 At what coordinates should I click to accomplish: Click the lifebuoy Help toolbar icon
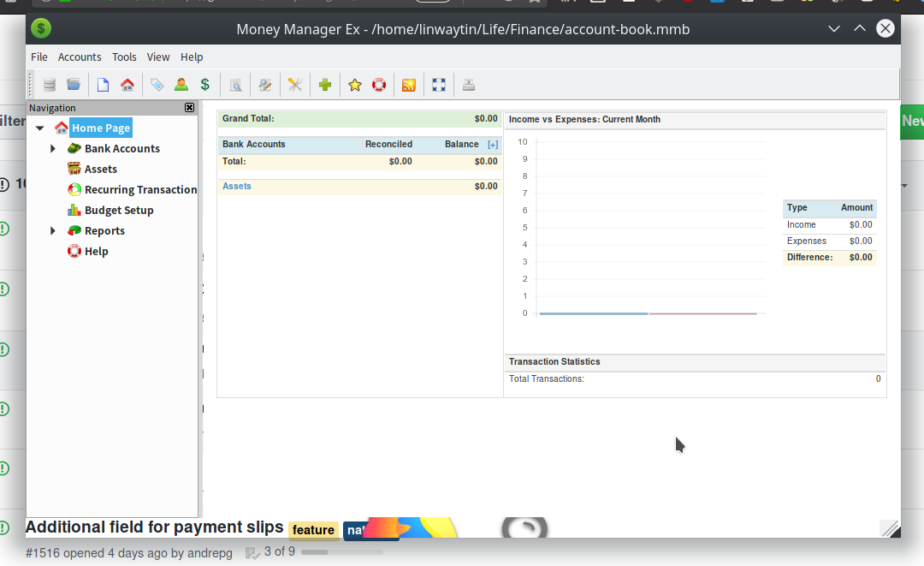point(379,85)
